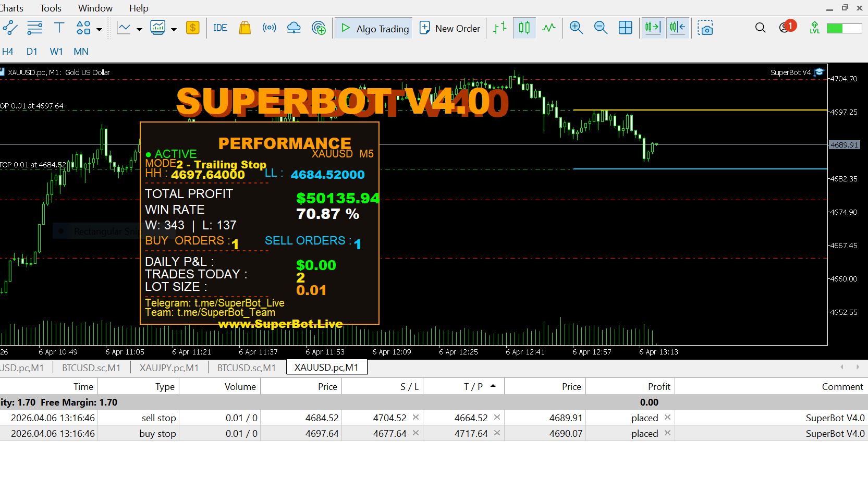Open the cloud VPS hosting icon
The height and width of the screenshot is (477, 868).
pyautogui.click(x=294, y=28)
